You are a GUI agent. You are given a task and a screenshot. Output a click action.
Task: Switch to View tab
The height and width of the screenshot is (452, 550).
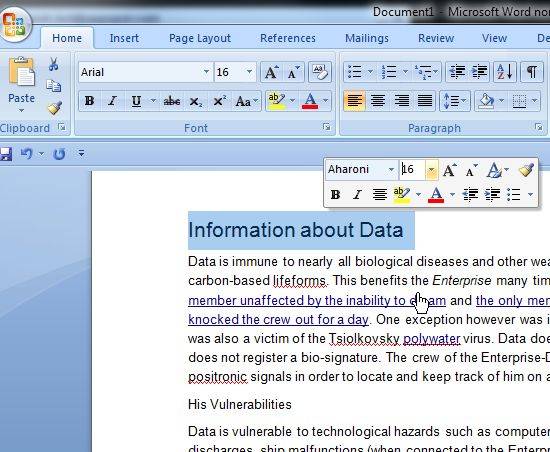coord(494,38)
